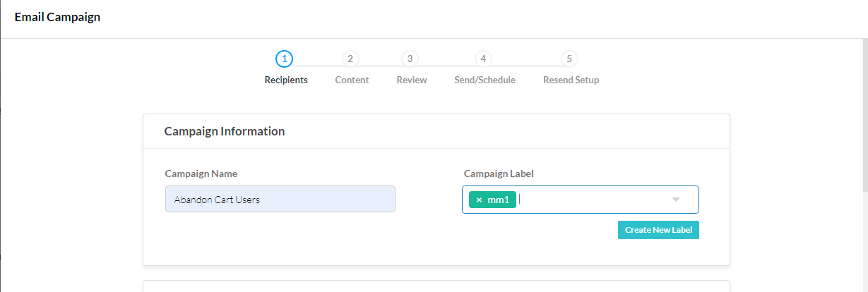Jump to the Send/Schedule step label
The image size is (868, 292).
(484, 80)
